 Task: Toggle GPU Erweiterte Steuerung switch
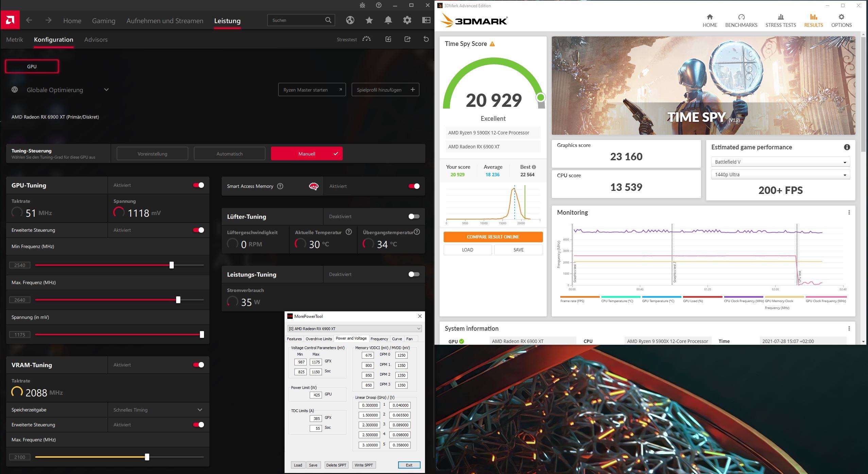(x=199, y=230)
